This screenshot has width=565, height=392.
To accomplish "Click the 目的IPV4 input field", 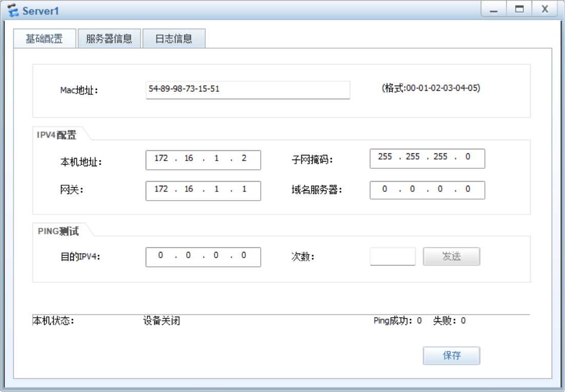I will (203, 257).
